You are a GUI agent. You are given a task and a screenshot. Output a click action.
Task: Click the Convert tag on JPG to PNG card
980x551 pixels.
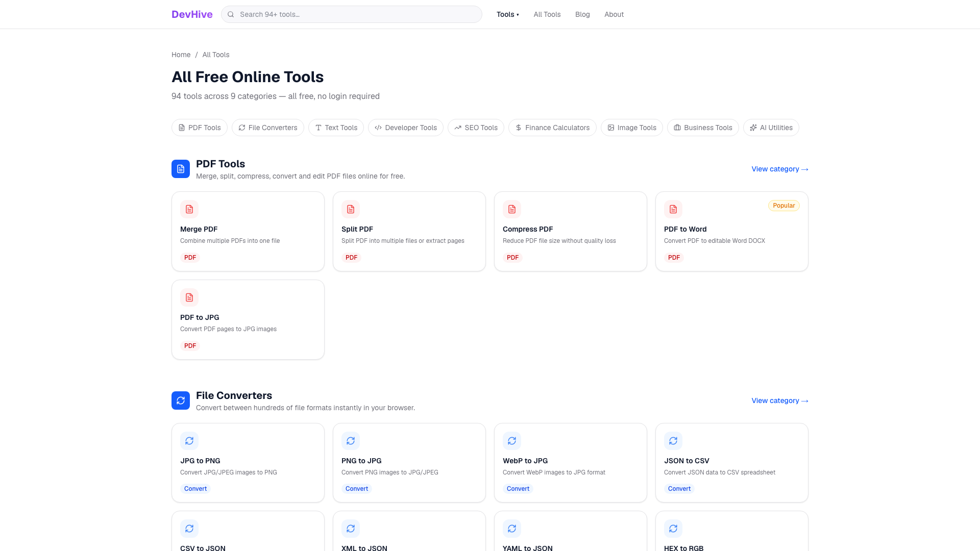[195, 489]
